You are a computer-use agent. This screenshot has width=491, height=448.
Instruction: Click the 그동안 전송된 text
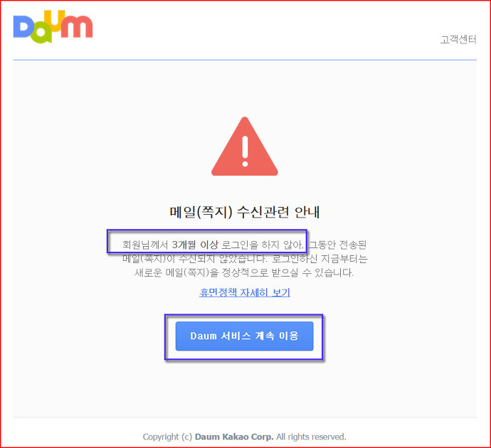click(337, 245)
